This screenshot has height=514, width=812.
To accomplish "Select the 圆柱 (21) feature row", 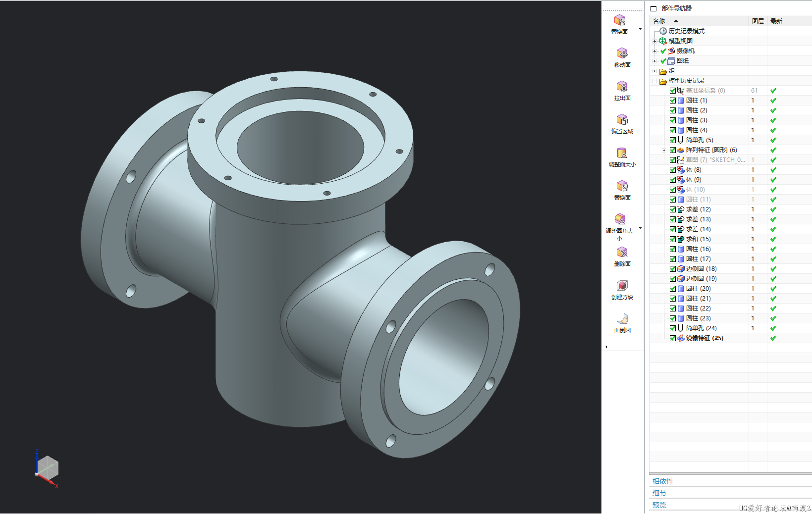I will [x=730, y=298].
